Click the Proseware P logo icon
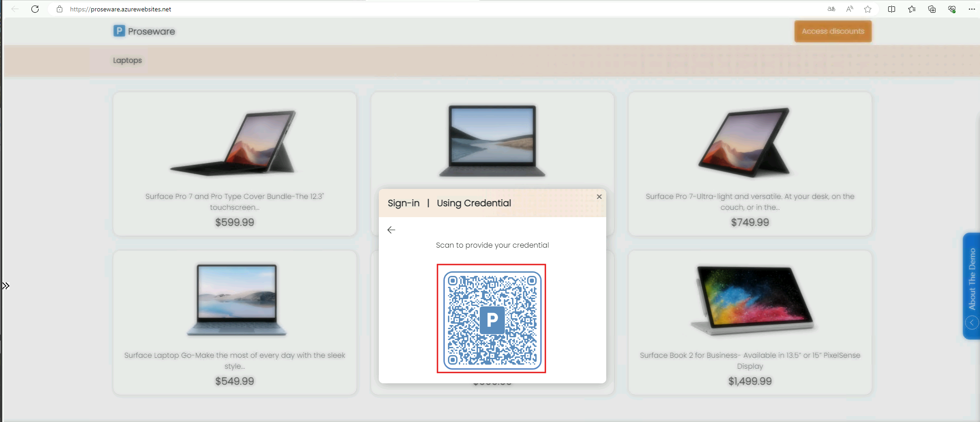This screenshot has height=422, width=980. pyautogui.click(x=119, y=31)
